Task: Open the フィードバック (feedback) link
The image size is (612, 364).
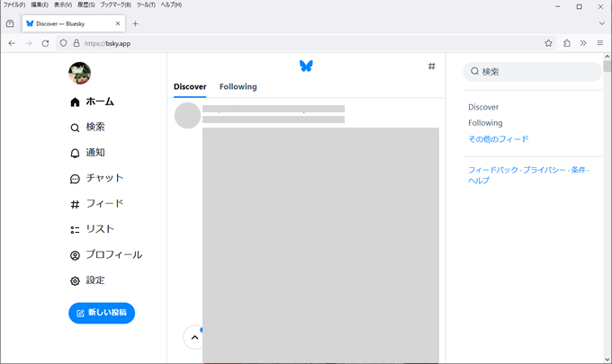Action: 493,170
